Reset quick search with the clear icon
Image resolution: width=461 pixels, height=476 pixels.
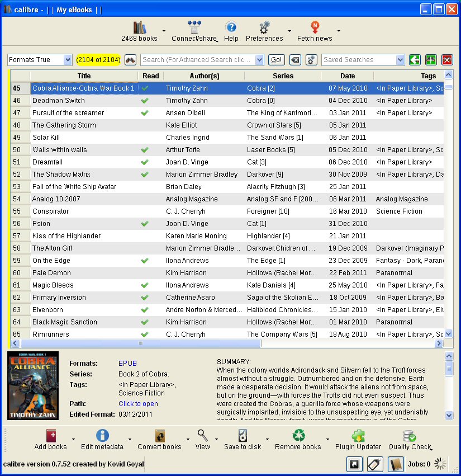click(x=295, y=60)
